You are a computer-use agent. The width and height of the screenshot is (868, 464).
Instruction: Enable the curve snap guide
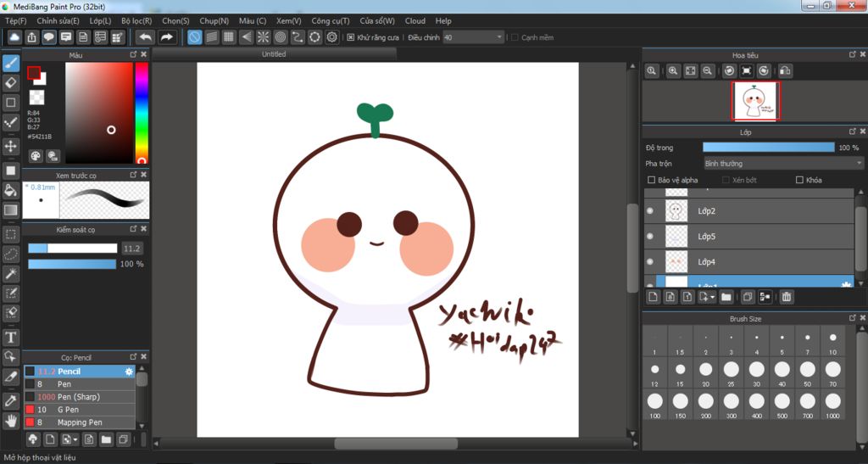pyautogui.click(x=298, y=37)
